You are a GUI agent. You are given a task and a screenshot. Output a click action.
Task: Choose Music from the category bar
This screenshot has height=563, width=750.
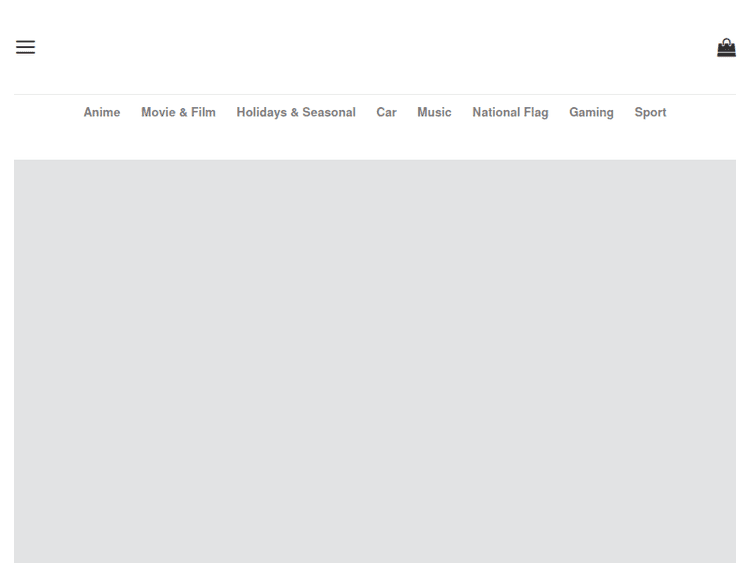click(x=434, y=113)
